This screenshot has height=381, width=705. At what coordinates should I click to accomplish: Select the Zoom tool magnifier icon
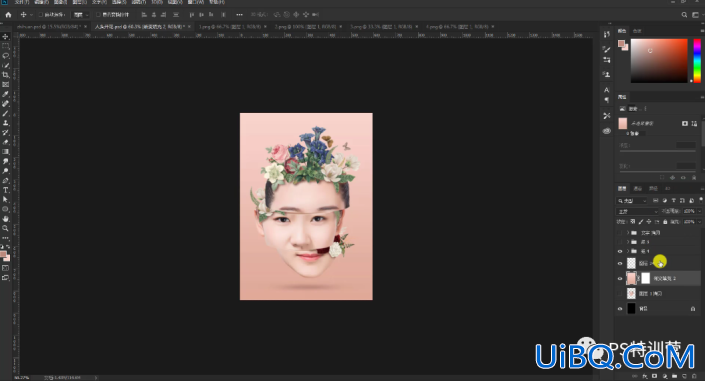click(5, 228)
